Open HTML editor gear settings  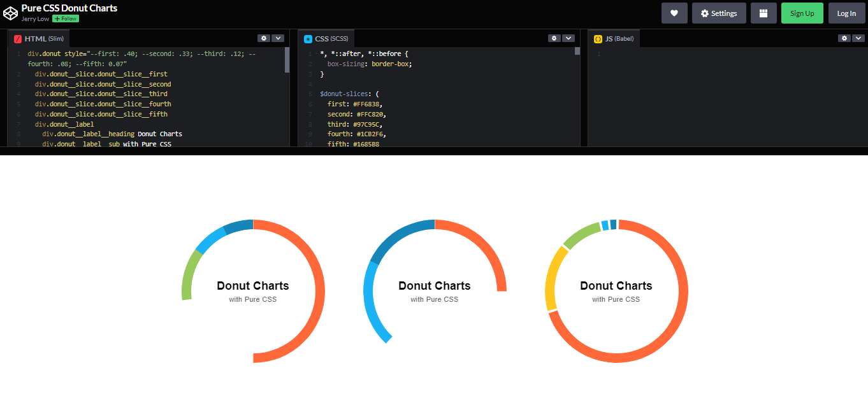(263, 38)
